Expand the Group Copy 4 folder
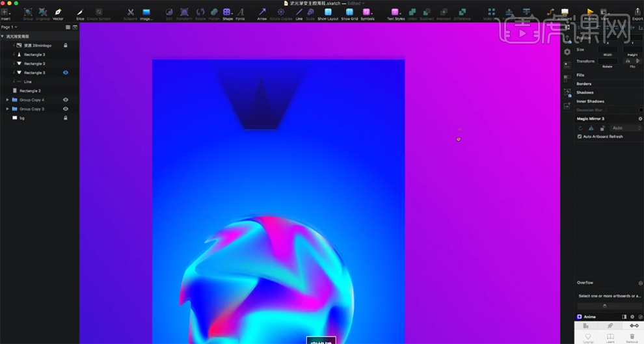644x344 pixels. point(7,99)
